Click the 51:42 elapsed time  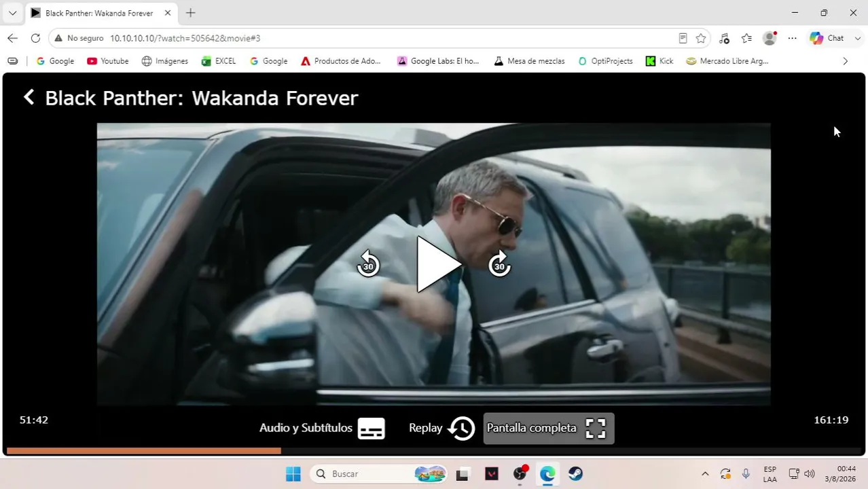tap(34, 420)
